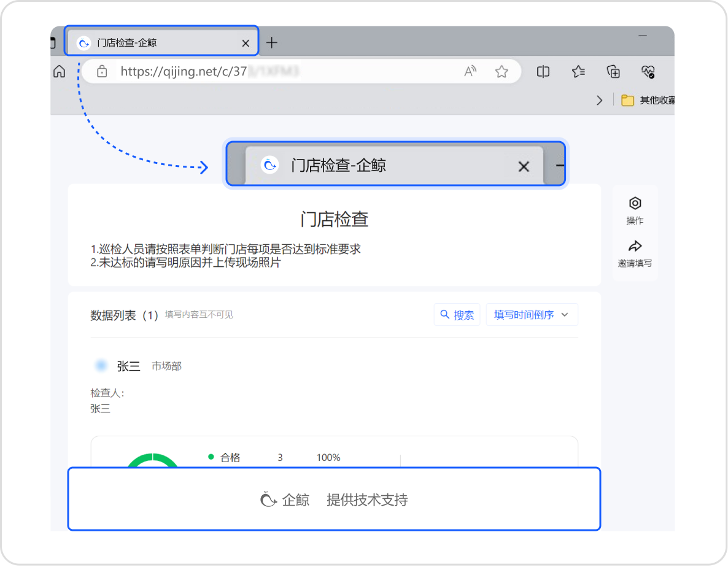
Task: Open a new tab with the plus button
Action: 272,42
